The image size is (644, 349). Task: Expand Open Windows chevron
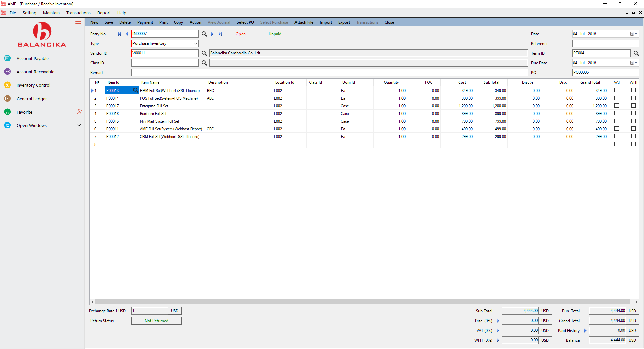coord(79,125)
